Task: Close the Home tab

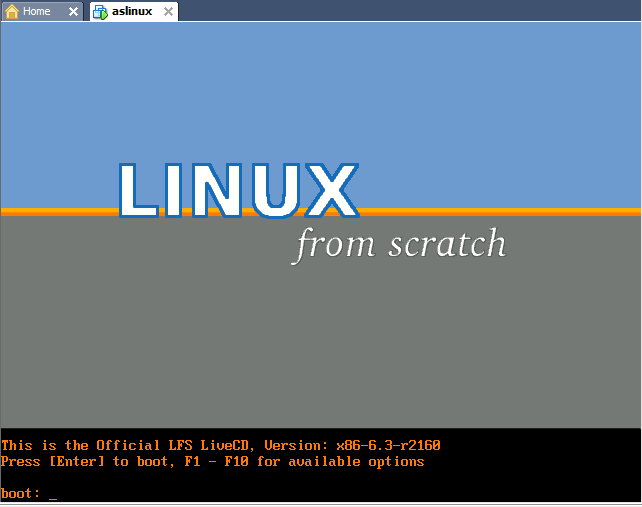Action: 73,11
